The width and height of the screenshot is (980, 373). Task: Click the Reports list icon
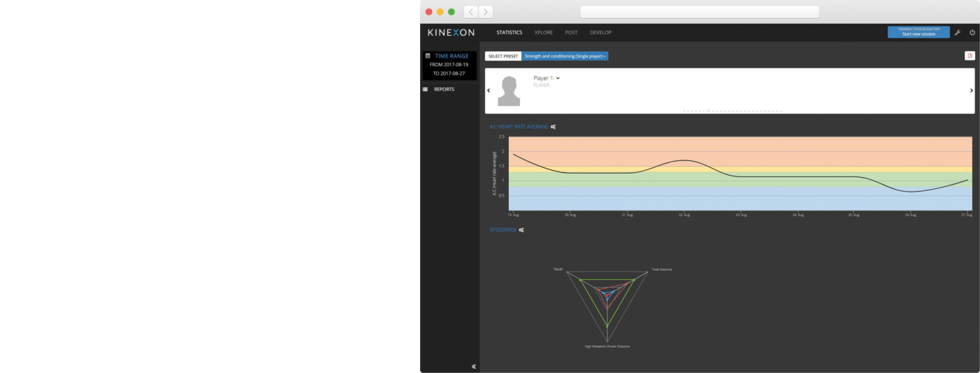(x=425, y=90)
